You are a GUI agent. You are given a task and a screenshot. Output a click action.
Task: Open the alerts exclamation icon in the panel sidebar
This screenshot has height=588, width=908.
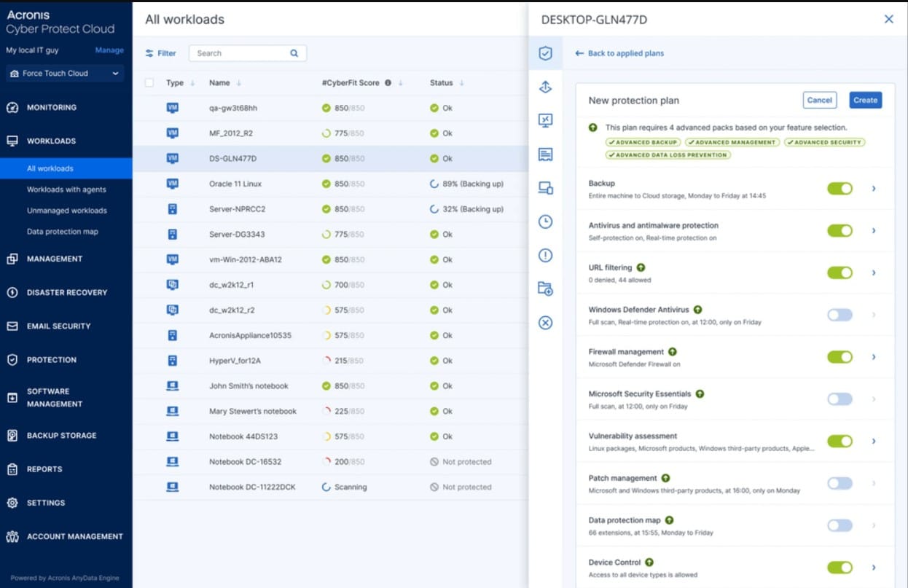(x=545, y=255)
